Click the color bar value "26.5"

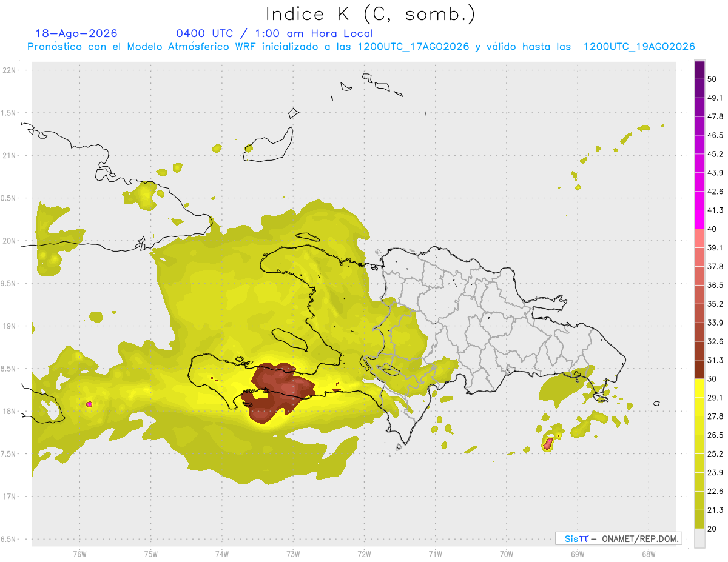pyautogui.click(x=716, y=435)
